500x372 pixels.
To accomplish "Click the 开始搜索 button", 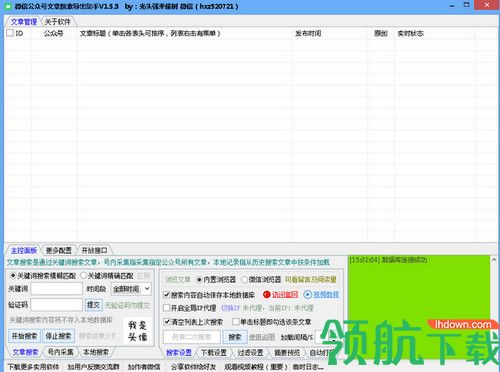I will [x=24, y=336].
